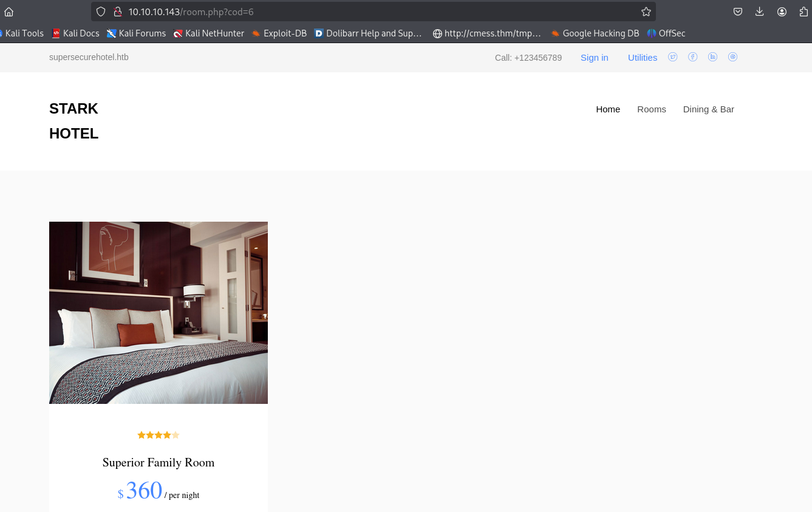
Task: Click the Firefox home icon
Action: [9, 12]
